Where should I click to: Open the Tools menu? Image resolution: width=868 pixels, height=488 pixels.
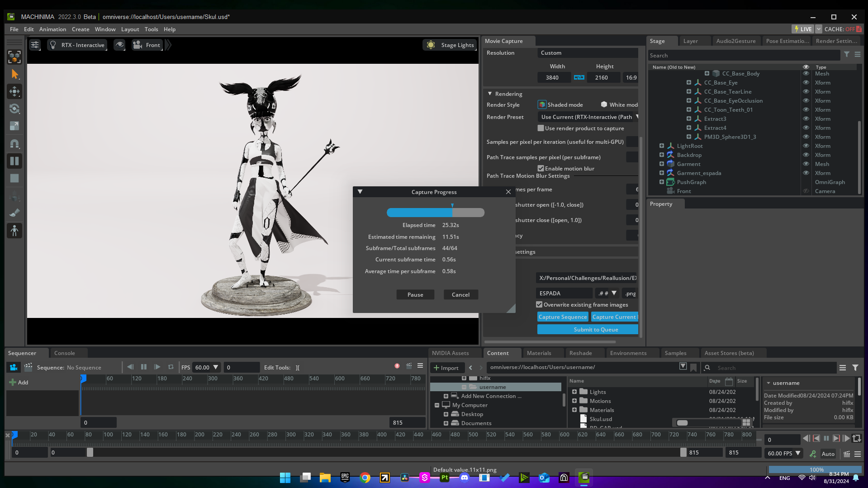pyautogui.click(x=151, y=29)
